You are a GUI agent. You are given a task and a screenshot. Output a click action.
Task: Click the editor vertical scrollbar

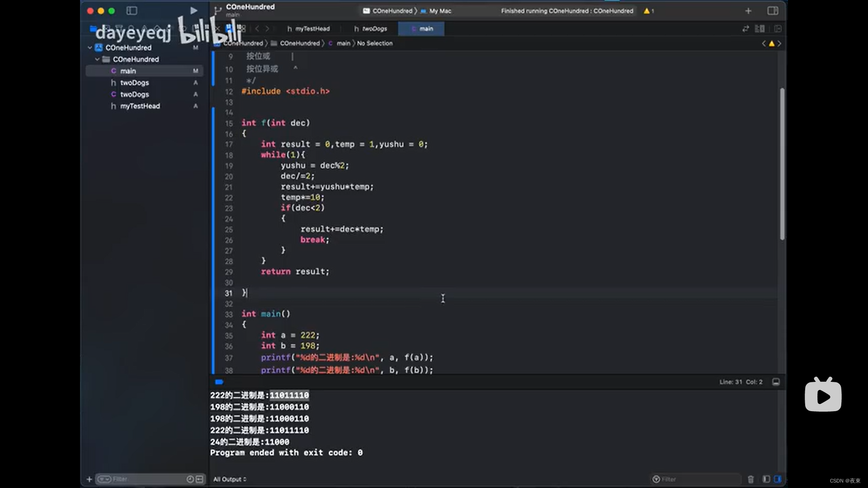click(782, 164)
